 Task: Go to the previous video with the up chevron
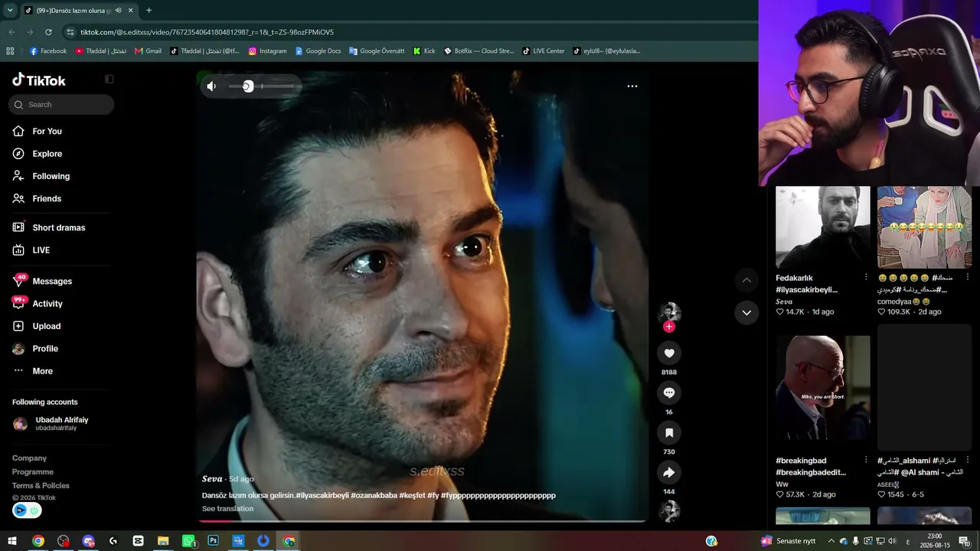coord(746,280)
